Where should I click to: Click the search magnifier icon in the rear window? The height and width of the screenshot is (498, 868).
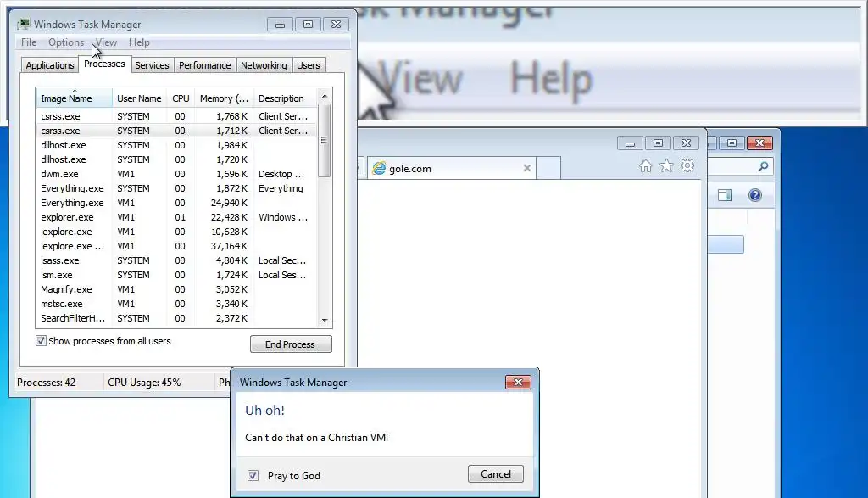coord(763,166)
